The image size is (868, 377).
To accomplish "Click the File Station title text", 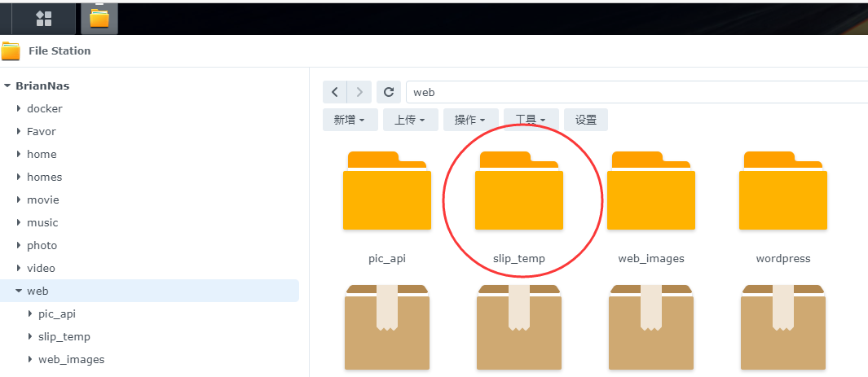I will (x=59, y=50).
